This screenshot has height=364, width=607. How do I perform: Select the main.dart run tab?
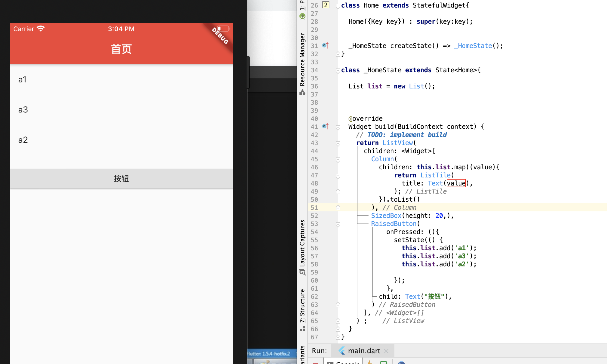[x=364, y=351]
